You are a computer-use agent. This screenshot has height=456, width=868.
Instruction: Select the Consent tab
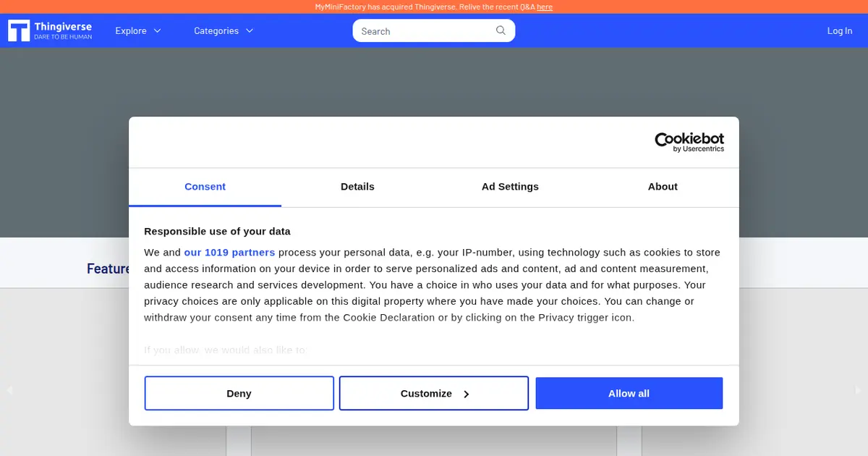click(x=205, y=187)
